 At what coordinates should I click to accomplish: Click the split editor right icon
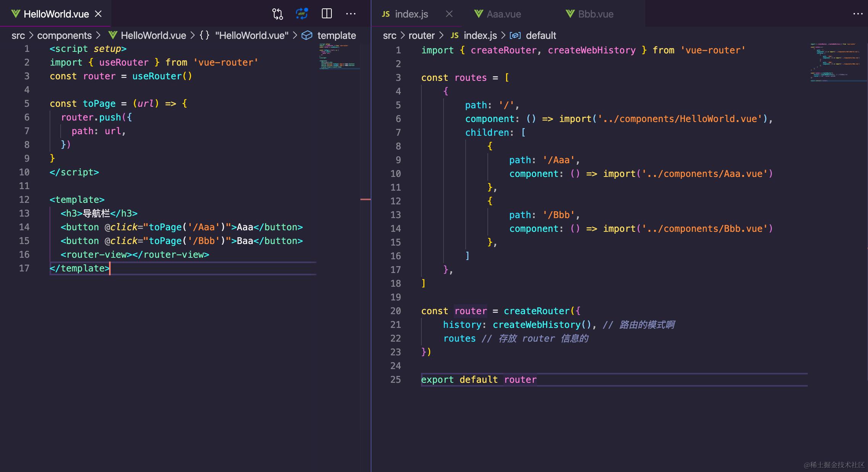(x=327, y=14)
